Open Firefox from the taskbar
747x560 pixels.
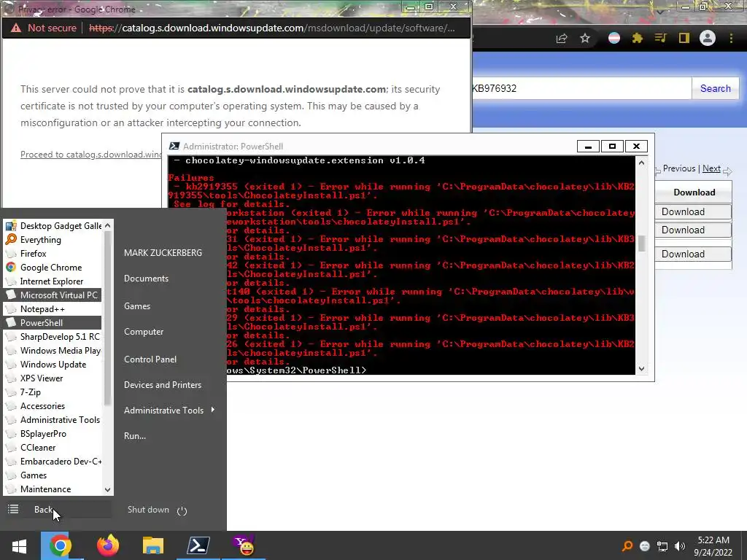(108, 545)
